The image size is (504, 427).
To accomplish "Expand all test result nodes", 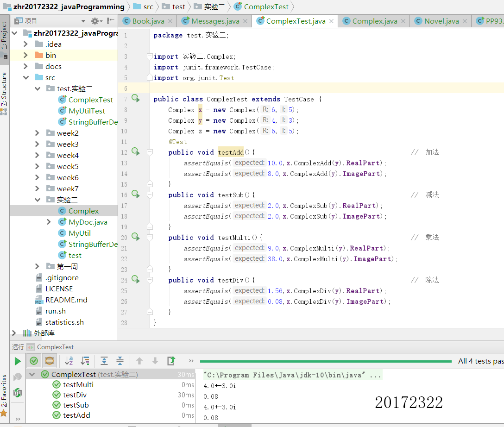I will coord(104,361).
